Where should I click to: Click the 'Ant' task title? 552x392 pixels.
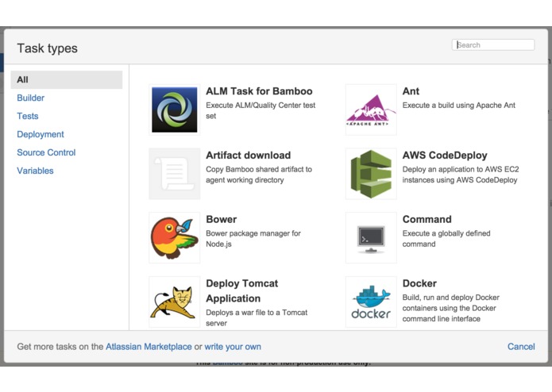click(x=411, y=91)
